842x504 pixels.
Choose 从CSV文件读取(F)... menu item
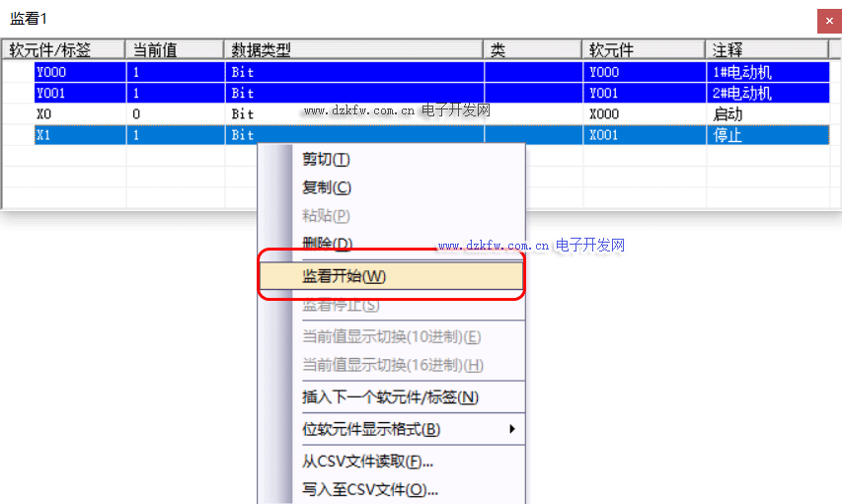point(367,461)
